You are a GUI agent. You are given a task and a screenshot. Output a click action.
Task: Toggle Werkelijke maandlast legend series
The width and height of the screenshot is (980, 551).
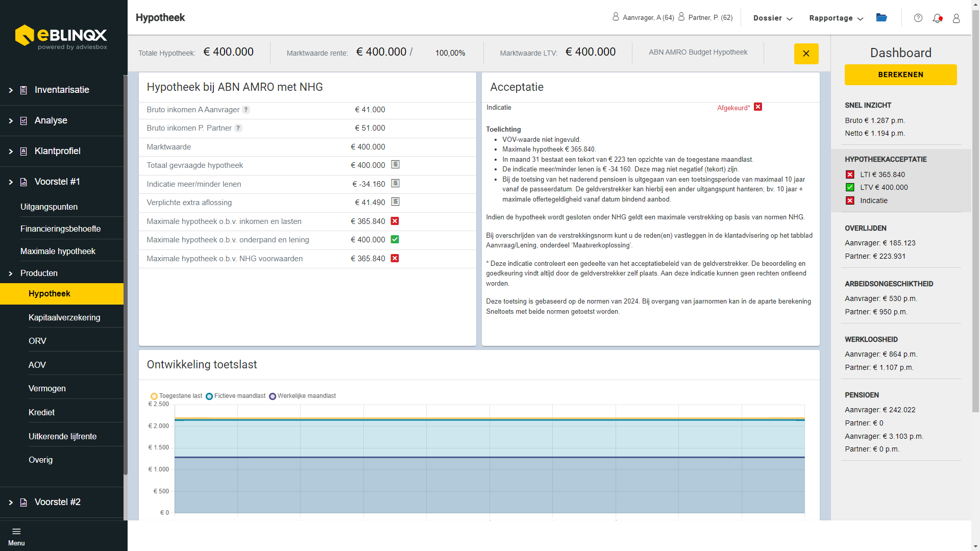point(302,396)
